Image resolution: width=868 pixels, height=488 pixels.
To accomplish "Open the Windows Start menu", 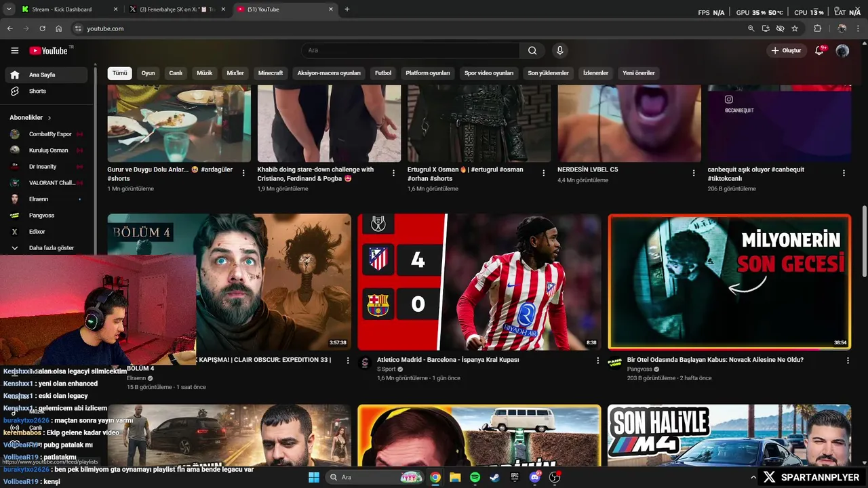I will 314,477.
